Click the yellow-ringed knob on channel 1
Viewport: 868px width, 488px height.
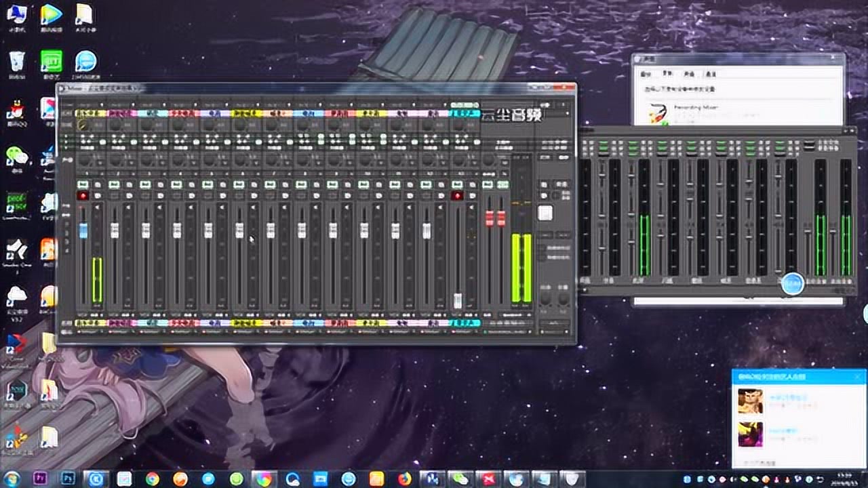click(83, 125)
